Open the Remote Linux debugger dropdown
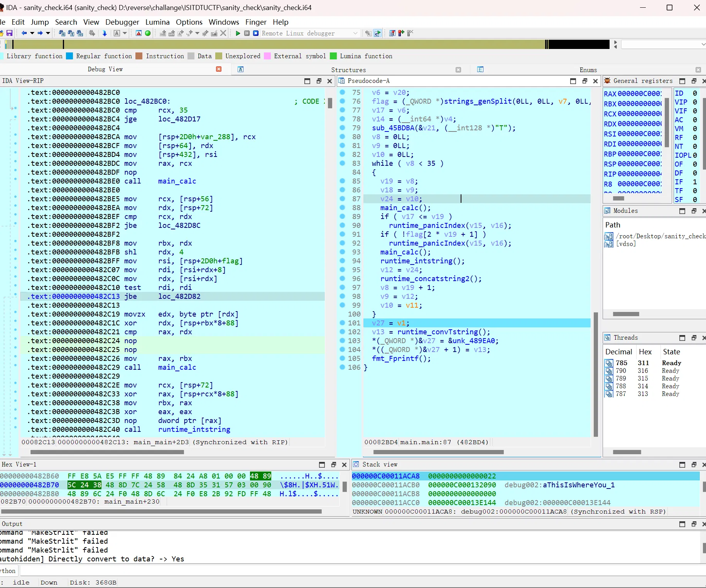This screenshot has width=706, height=588. (355, 34)
